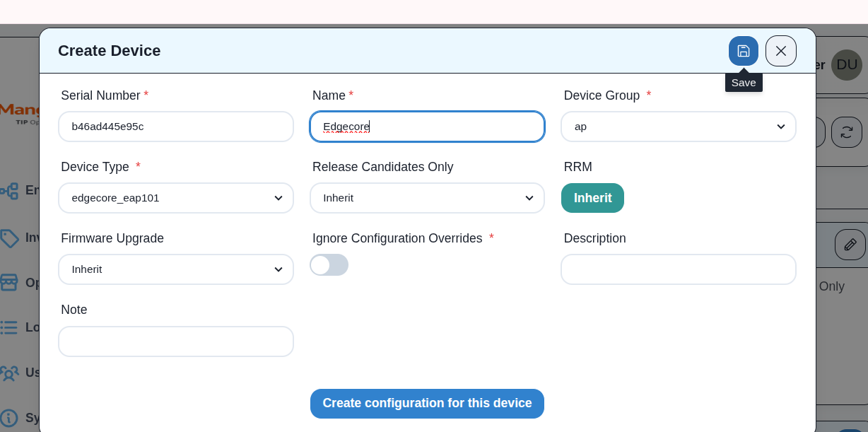The height and width of the screenshot is (432, 868).
Task: Click the edit pencil icon behind the dialog
Action: point(850,244)
